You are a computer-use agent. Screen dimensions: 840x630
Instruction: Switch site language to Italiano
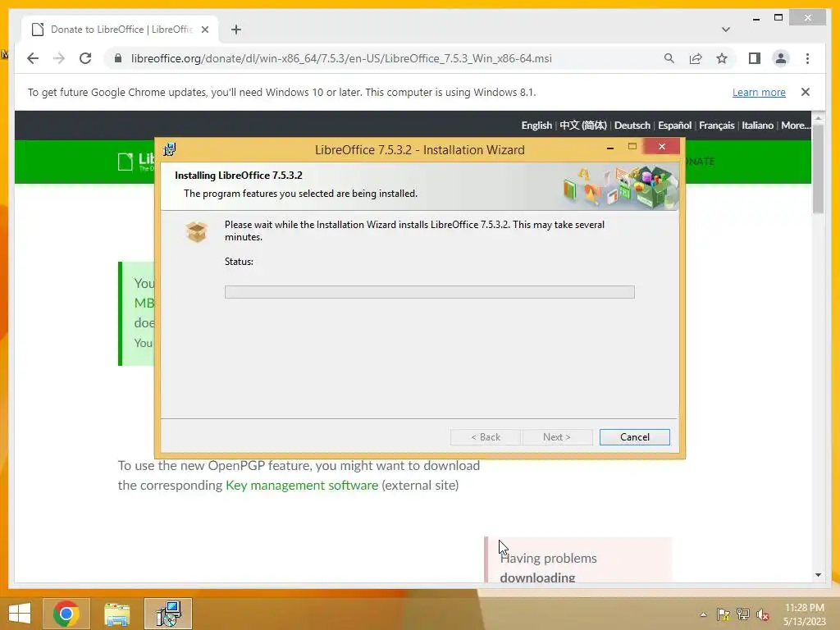point(757,126)
